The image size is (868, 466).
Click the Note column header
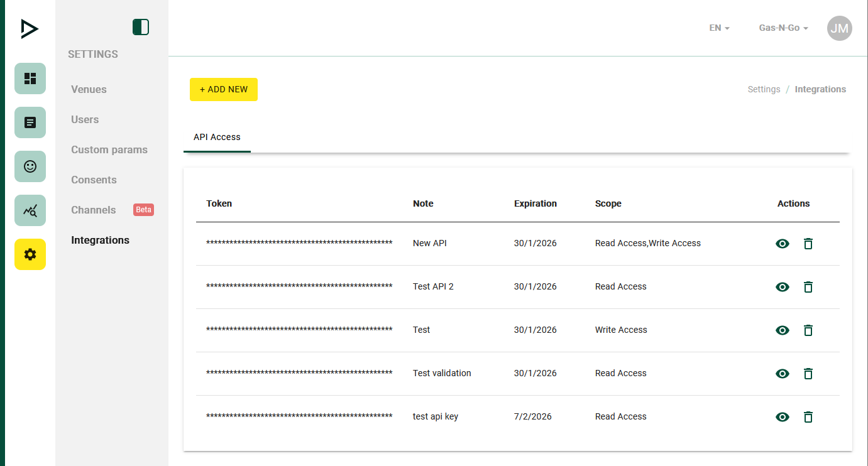(x=423, y=203)
